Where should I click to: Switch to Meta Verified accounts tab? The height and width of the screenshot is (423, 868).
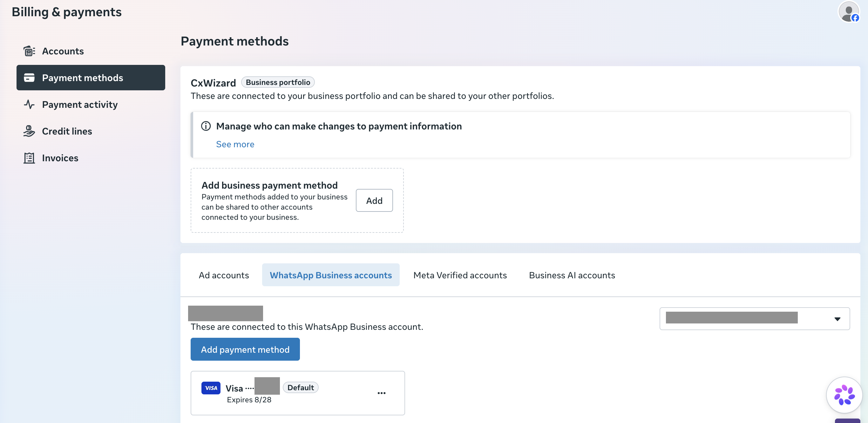click(x=460, y=275)
